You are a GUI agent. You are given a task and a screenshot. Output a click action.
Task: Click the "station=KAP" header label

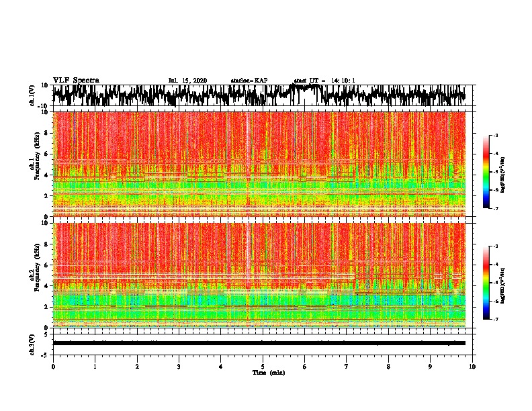tap(249, 81)
